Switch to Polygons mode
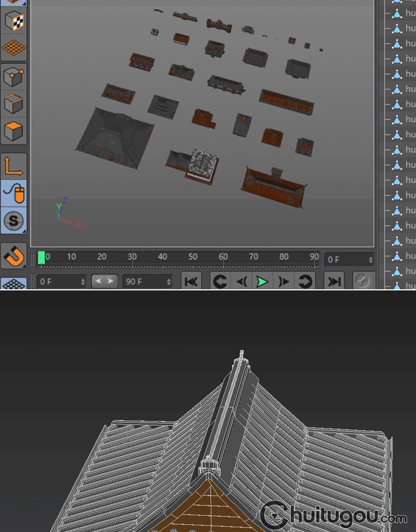Image resolution: width=416 pixels, height=532 pixels. point(14,131)
